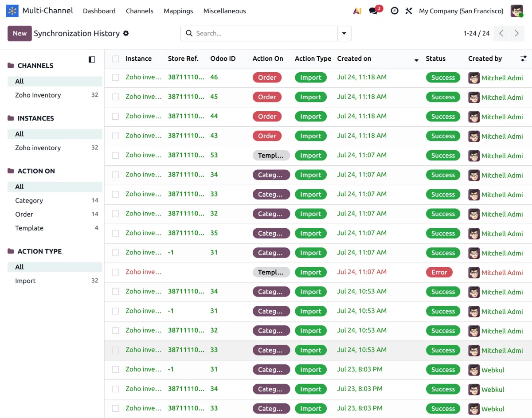The image size is (532, 418).
Task: Click the Templ... badge in Odoo ID 53 row
Action: tap(271, 156)
